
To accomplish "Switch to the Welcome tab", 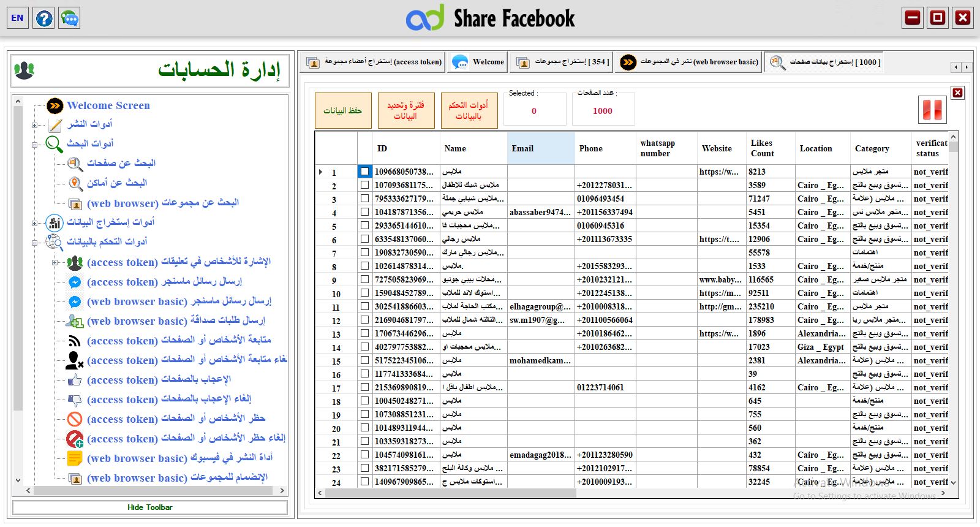I will 478,62.
